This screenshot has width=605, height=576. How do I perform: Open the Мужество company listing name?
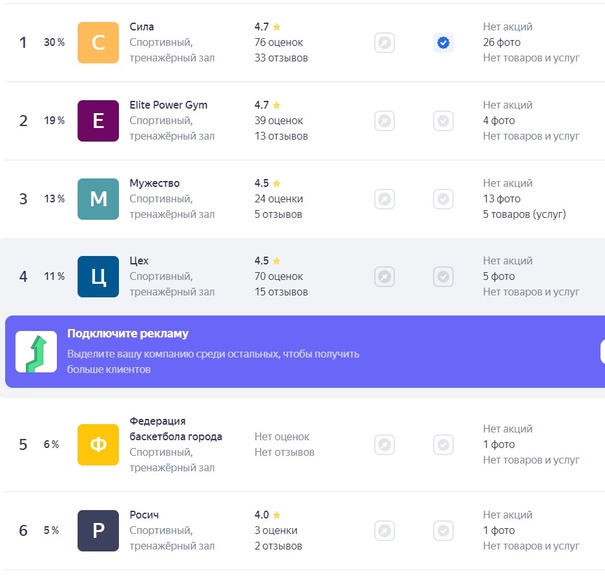tap(154, 183)
